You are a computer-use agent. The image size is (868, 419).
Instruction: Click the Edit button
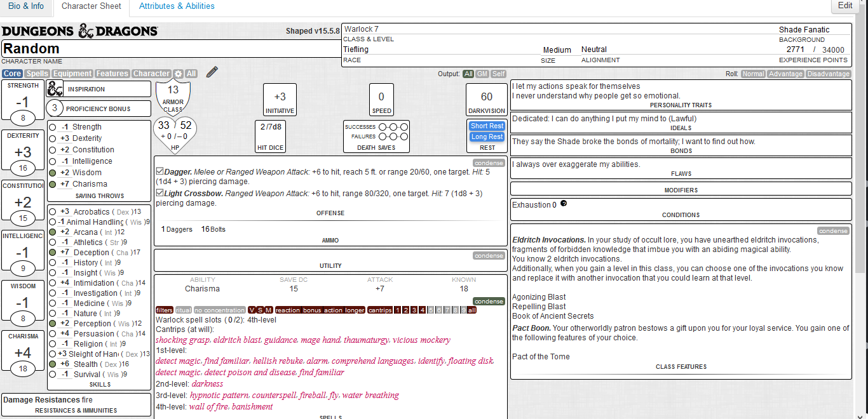pyautogui.click(x=845, y=6)
